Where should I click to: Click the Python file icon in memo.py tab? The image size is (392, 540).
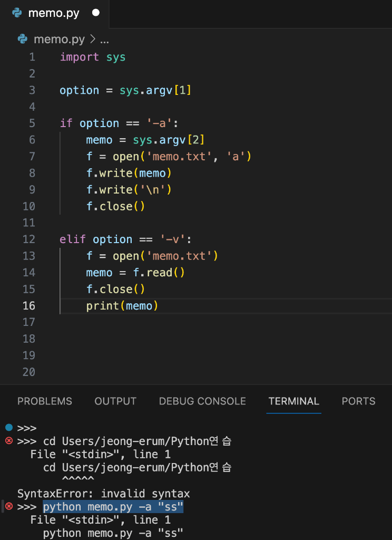click(17, 13)
